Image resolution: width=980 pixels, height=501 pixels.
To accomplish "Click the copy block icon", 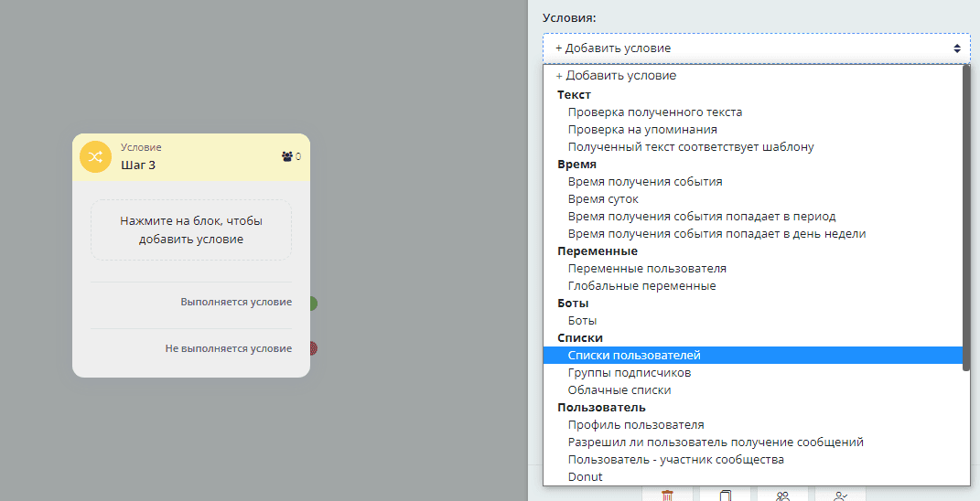I will (x=726, y=496).
